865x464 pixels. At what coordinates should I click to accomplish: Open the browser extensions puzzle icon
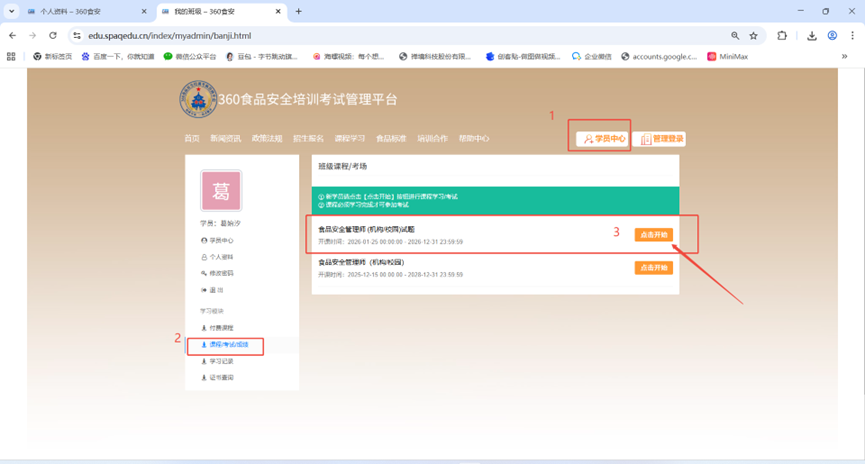click(x=782, y=35)
